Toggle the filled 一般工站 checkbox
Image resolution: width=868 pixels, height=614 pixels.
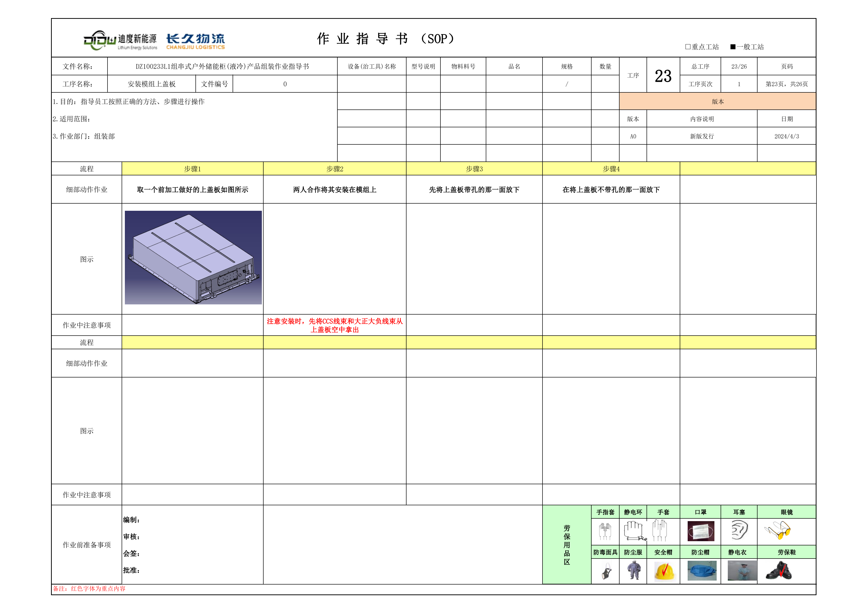[x=733, y=47]
